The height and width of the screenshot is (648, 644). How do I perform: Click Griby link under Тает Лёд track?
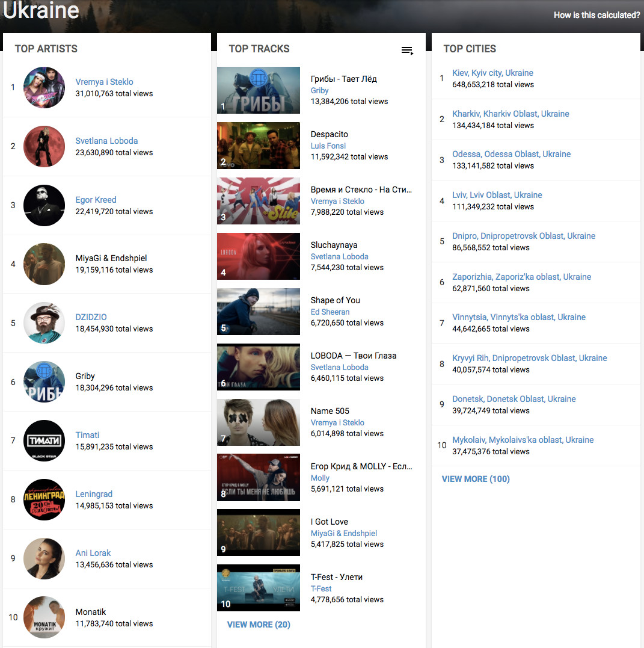tap(319, 90)
